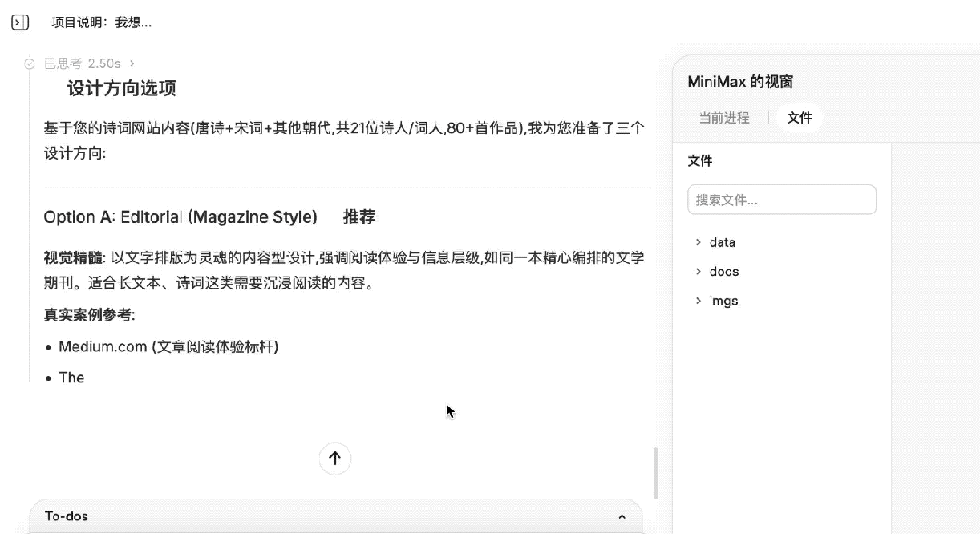The image size is (980, 534).
Task: Select the docs tree item
Action: (x=725, y=272)
